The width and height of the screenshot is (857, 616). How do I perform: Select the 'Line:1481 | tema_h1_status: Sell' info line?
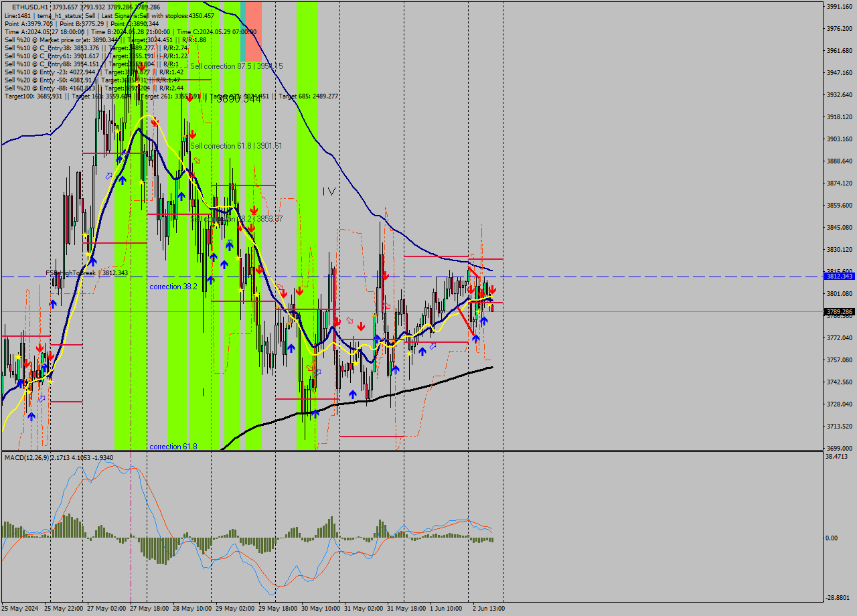point(110,15)
